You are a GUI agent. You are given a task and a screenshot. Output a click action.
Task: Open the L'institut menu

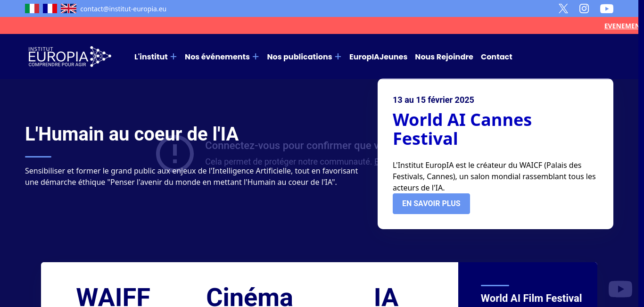[x=151, y=57]
